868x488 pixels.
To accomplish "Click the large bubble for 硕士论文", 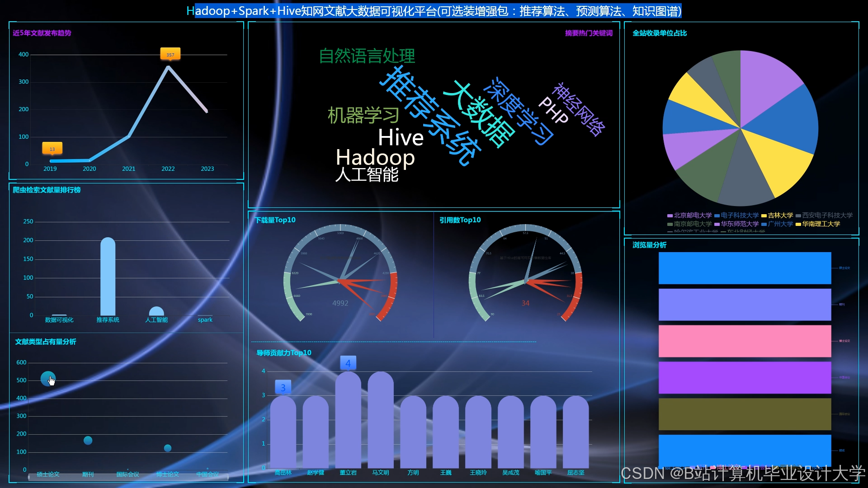I will point(48,379).
